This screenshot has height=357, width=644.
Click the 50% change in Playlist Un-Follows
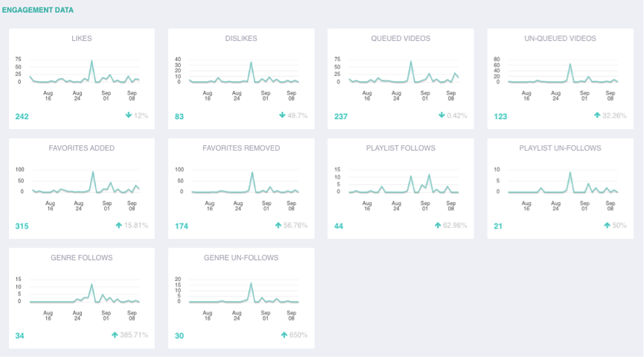tap(619, 225)
